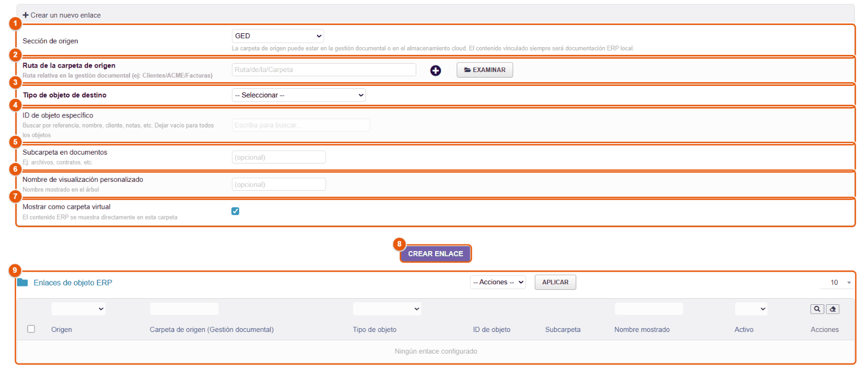Open the Origen column filter dropdown
This screenshot has height=373, width=868.
[x=79, y=309]
